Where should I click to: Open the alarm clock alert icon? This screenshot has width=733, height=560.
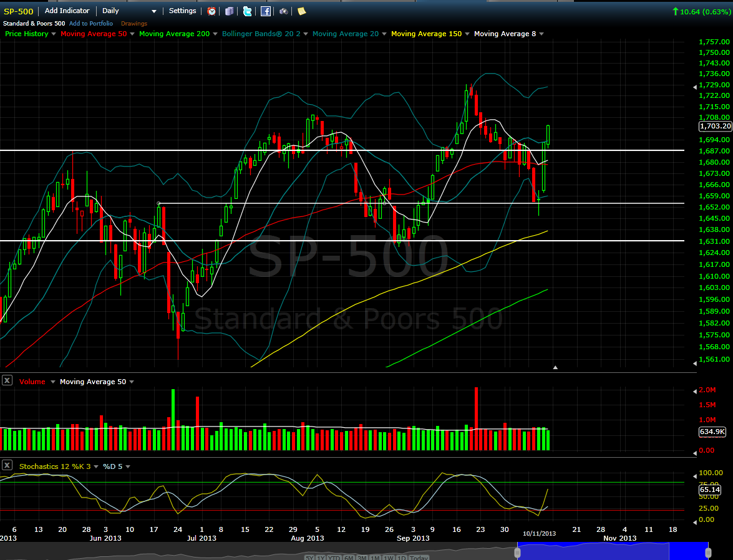[x=211, y=11]
